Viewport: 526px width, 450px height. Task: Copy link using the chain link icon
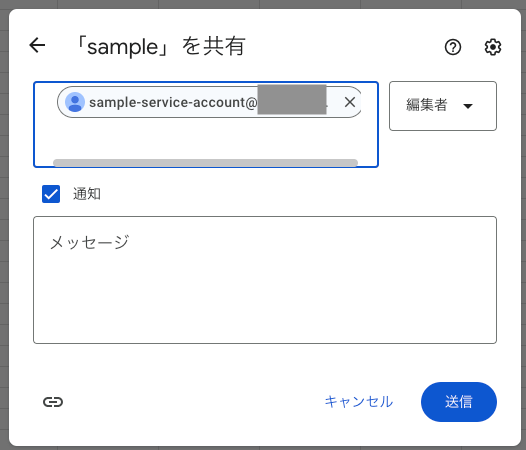53,402
